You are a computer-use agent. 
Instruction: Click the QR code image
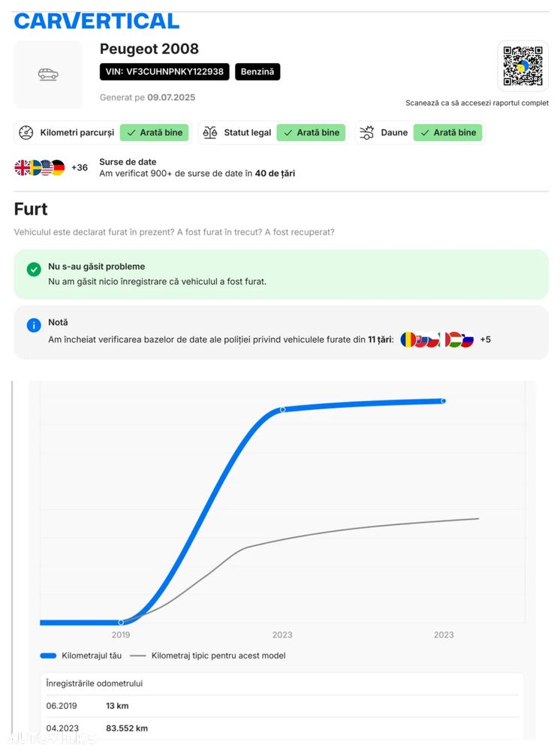tap(522, 65)
